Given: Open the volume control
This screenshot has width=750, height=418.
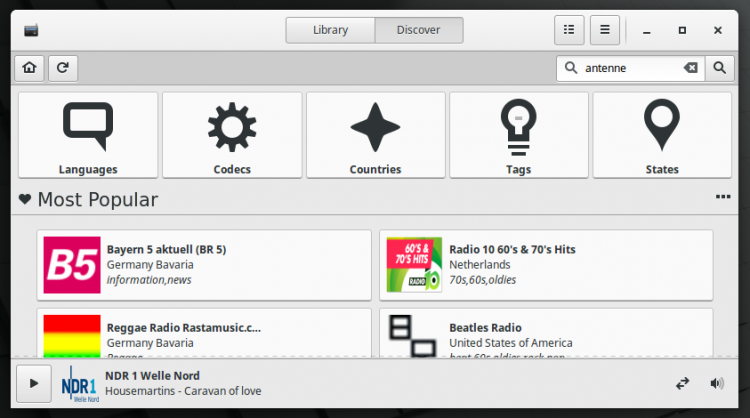Looking at the screenshot, I should pos(717,384).
